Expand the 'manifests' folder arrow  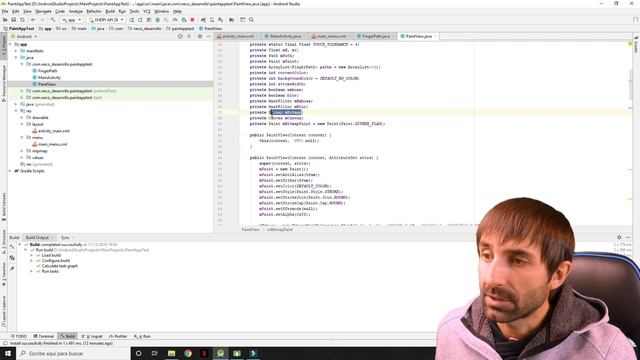(x=16, y=51)
